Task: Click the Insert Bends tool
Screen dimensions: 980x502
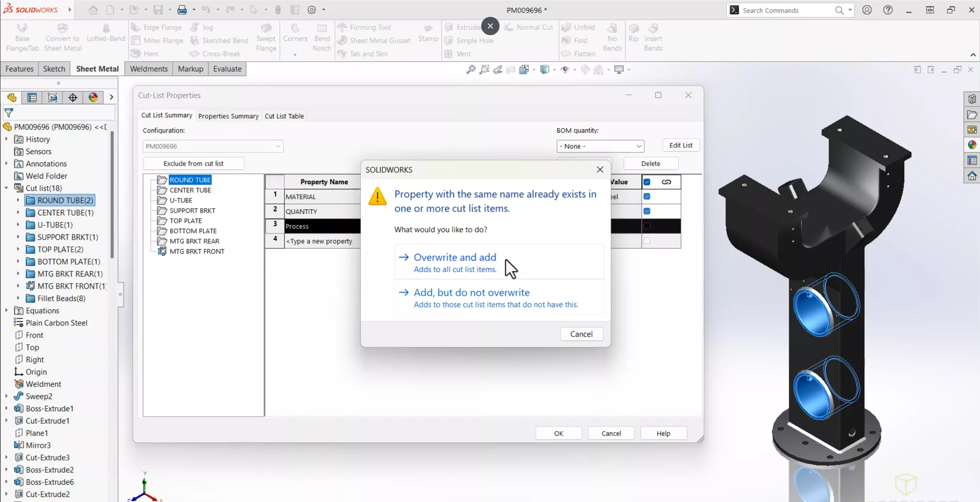Action: (653, 37)
